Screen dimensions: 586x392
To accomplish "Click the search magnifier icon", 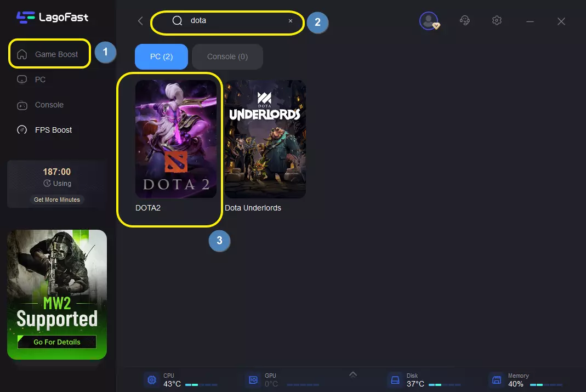I will pos(177,21).
